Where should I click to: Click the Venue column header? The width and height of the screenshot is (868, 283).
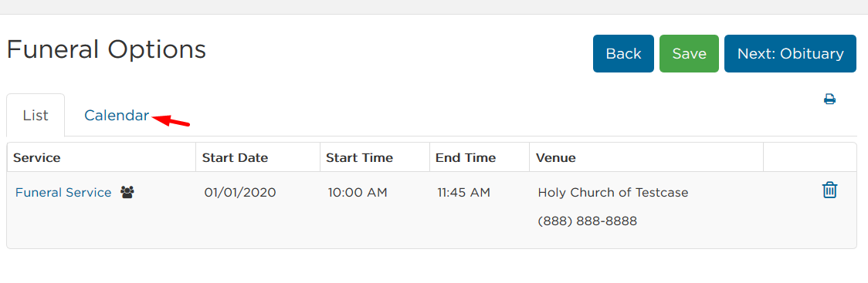[x=556, y=157]
